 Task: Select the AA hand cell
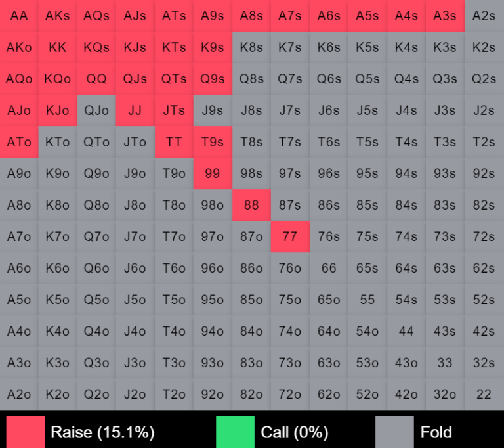pyautogui.click(x=19, y=16)
